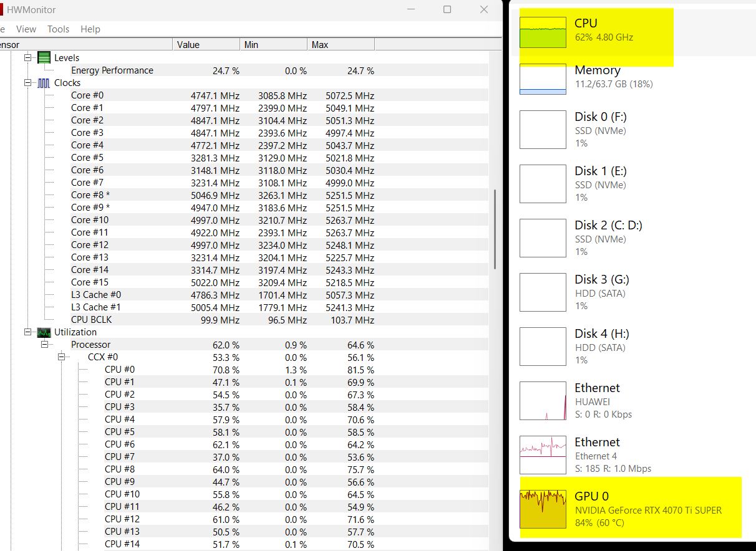Collapse the Clocks tree node

27,83
